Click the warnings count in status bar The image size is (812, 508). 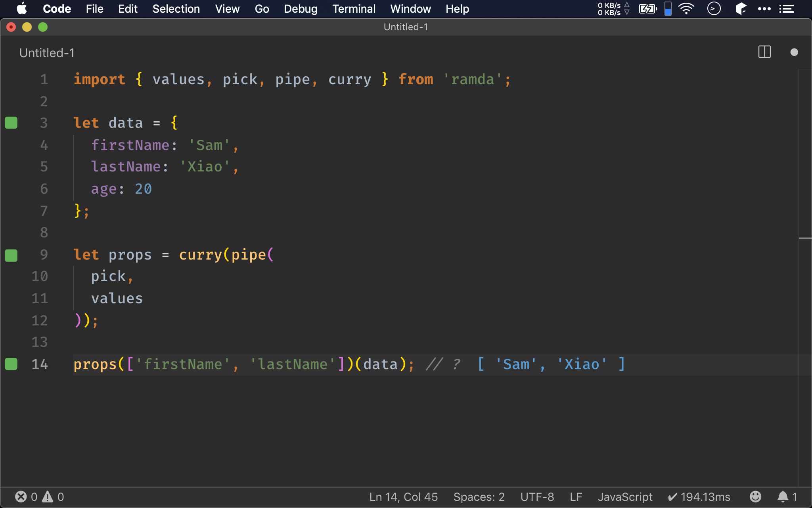click(x=53, y=497)
